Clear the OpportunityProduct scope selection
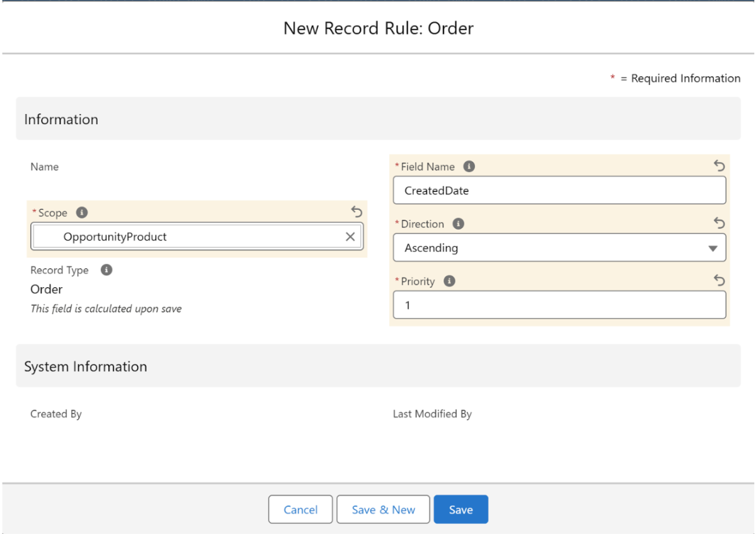The height and width of the screenshot is (534, 756). 350,237
